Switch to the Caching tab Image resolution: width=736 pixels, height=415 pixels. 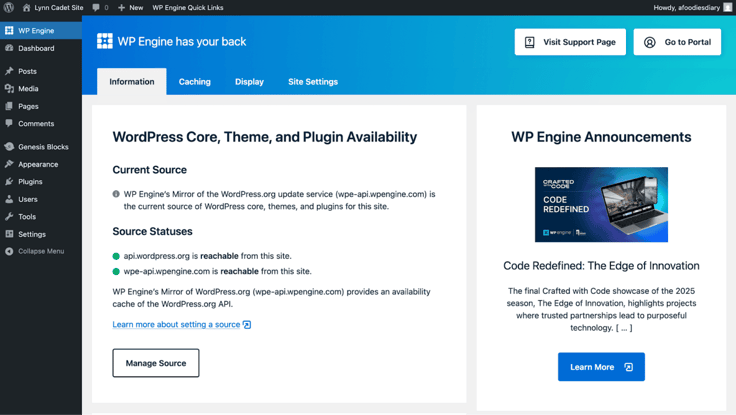[x=194, y=82]
